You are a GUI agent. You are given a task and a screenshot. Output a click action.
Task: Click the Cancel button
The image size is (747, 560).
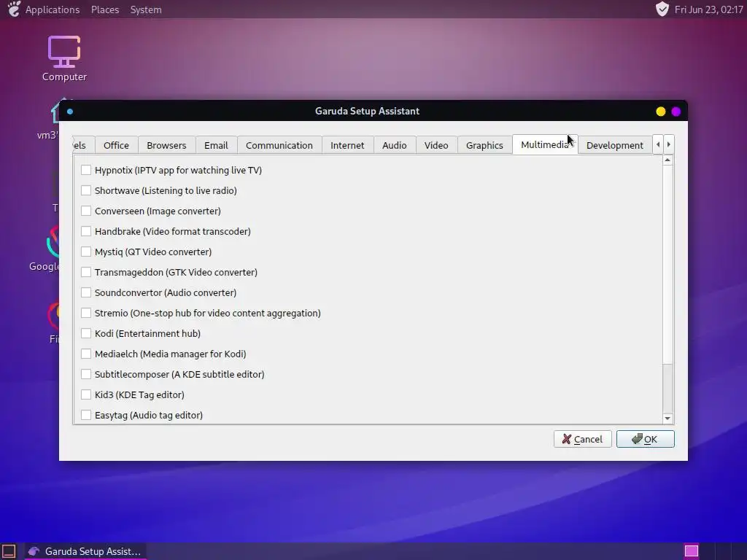point(582,439)
